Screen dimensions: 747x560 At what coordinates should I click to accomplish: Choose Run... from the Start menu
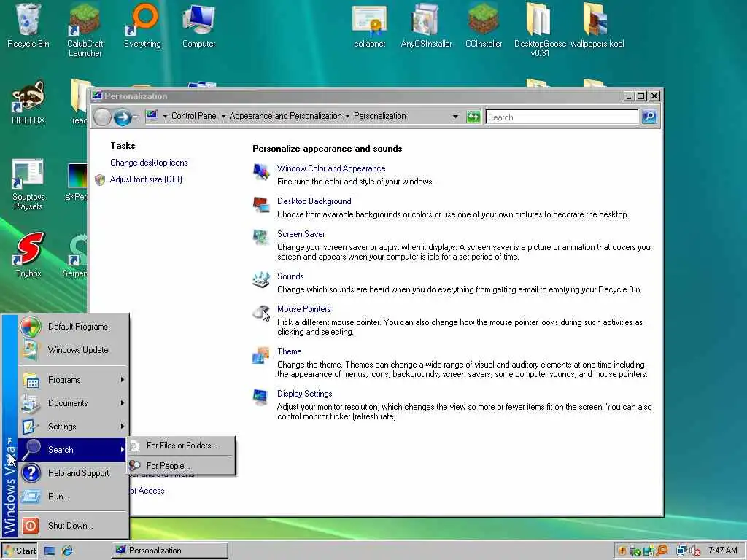[74, 496]
